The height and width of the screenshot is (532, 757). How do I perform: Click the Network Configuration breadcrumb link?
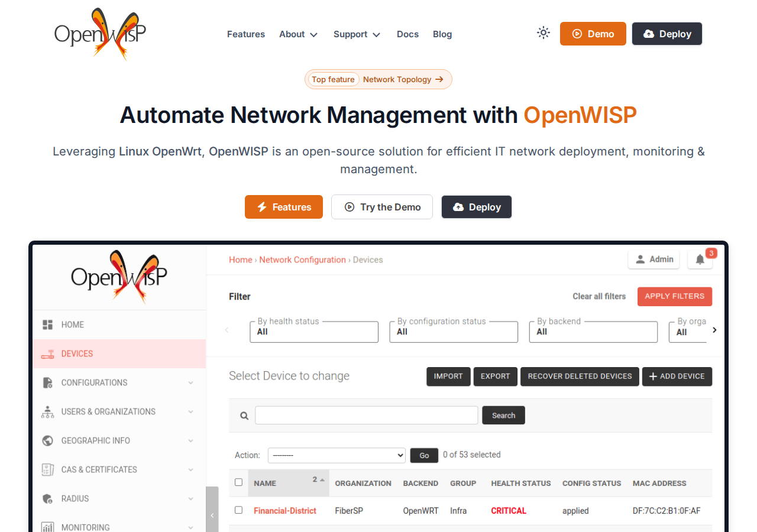(x=303, y=259)
